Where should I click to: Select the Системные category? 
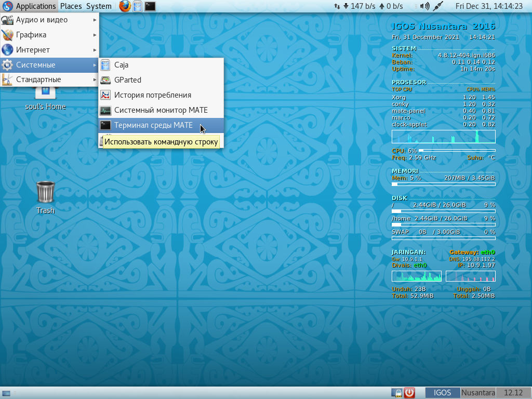(x=49, y=65)
